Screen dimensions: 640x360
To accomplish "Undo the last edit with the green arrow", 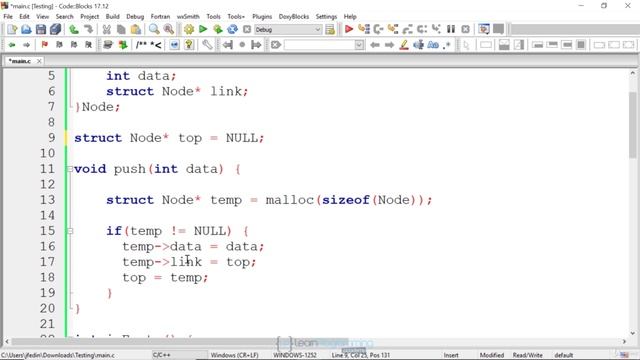I will [x=74, y=29].
